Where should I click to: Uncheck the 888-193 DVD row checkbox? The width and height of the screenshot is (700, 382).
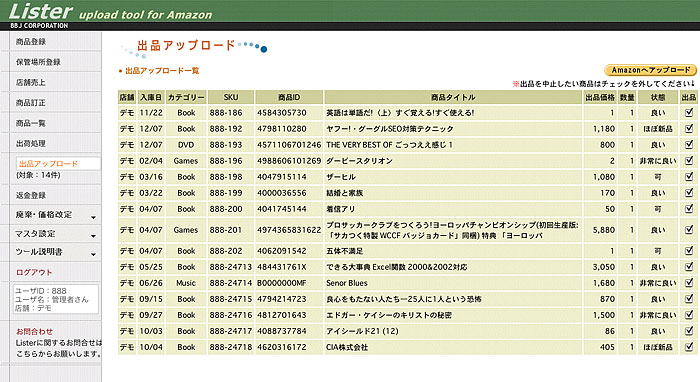[688, 145]
